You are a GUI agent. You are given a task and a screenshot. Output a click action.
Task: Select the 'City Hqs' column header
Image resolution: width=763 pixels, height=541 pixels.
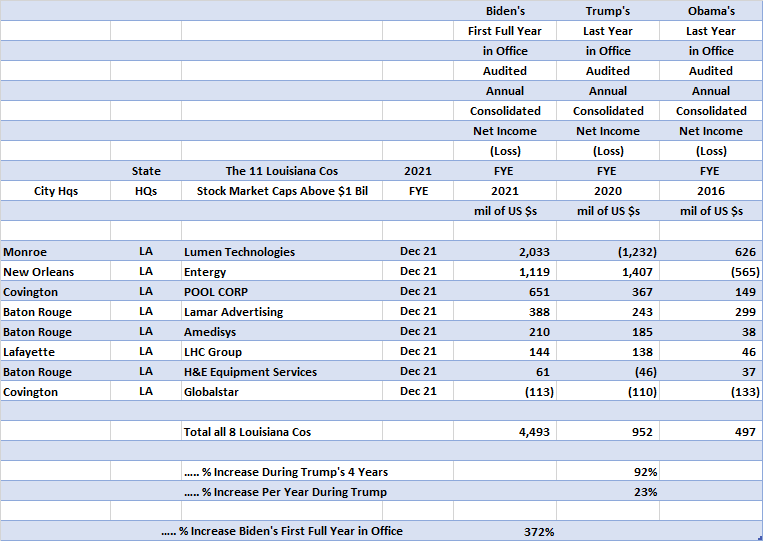coord(55,191)
